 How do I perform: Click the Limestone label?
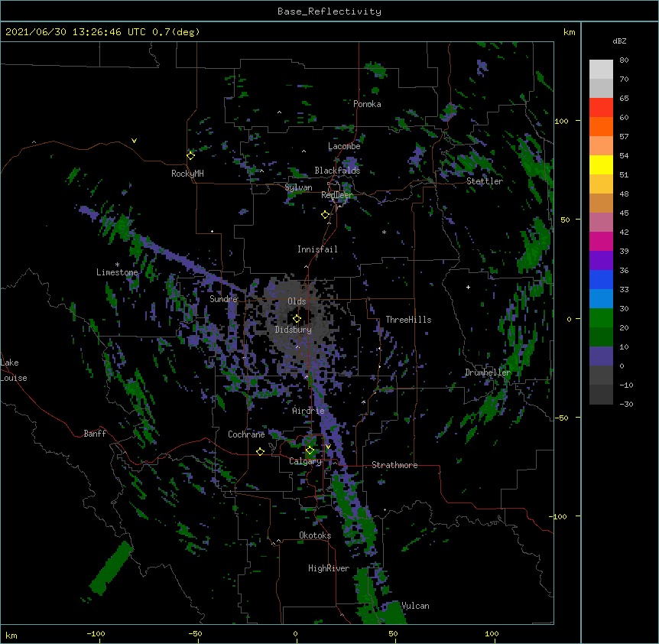tap(117, 272)
